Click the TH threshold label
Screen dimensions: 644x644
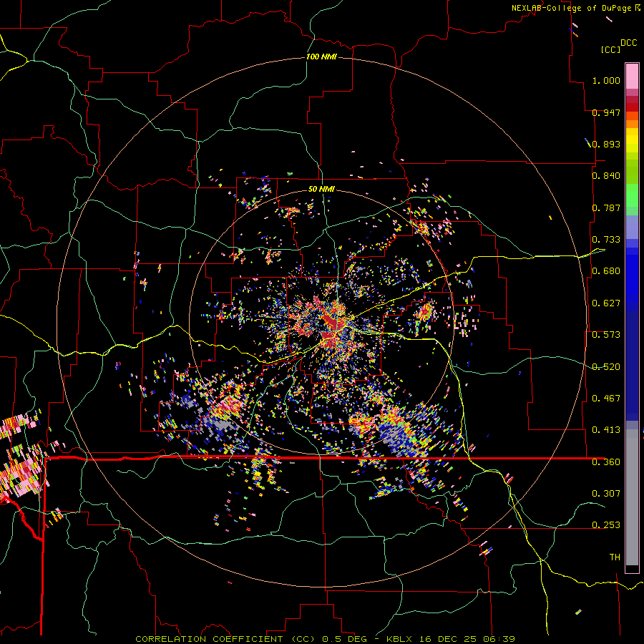coord(615,557)
